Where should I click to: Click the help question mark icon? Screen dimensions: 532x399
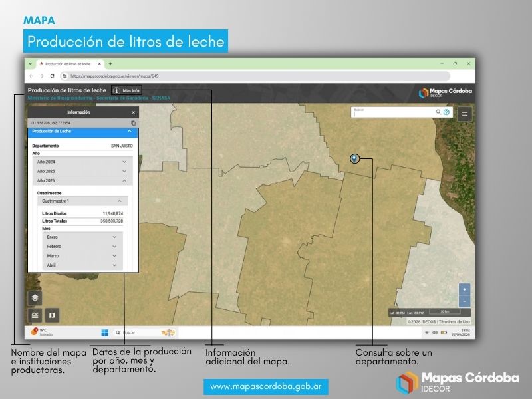[x=446, y=112]
